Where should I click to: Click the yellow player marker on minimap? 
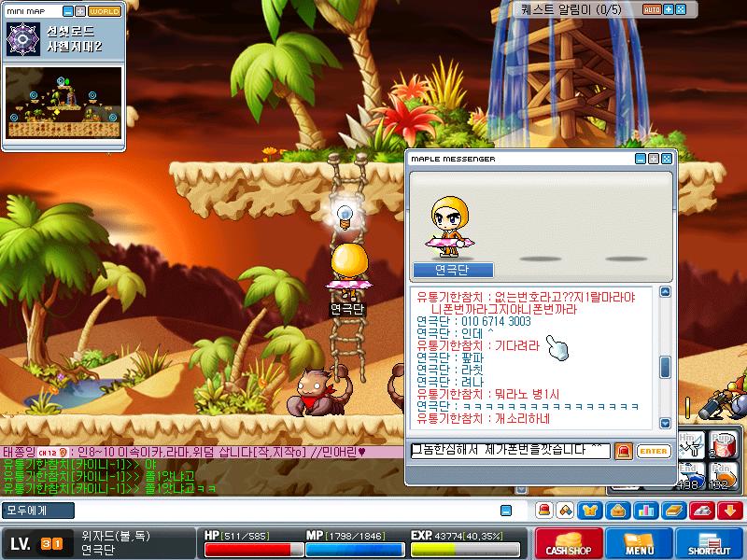pyautogui.click(x=57, y=111)
